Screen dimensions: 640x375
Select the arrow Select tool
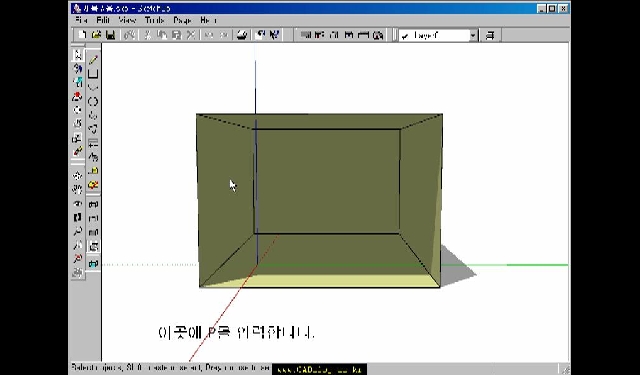pos(78,55)
